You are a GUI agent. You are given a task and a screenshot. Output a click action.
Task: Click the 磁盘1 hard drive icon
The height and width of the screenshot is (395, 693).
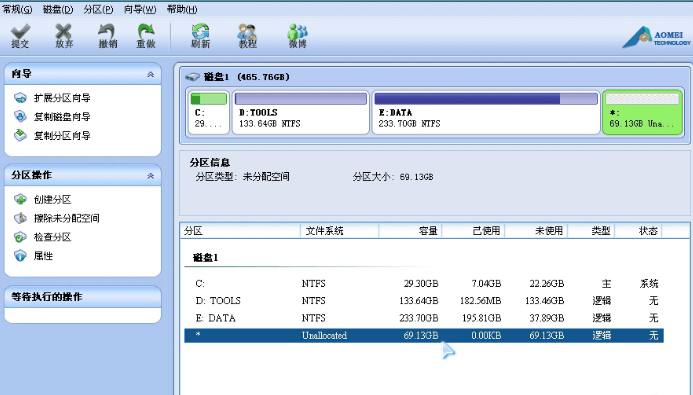192,77
